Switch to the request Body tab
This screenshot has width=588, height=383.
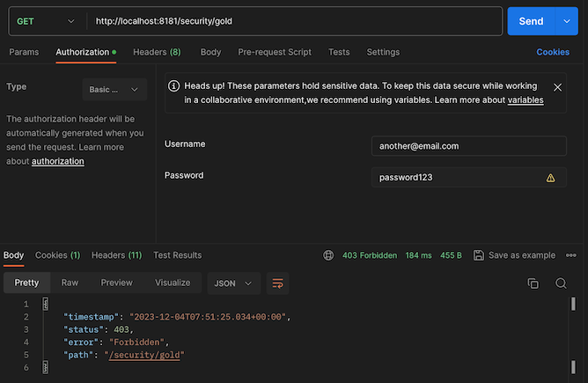click(210, 52)
